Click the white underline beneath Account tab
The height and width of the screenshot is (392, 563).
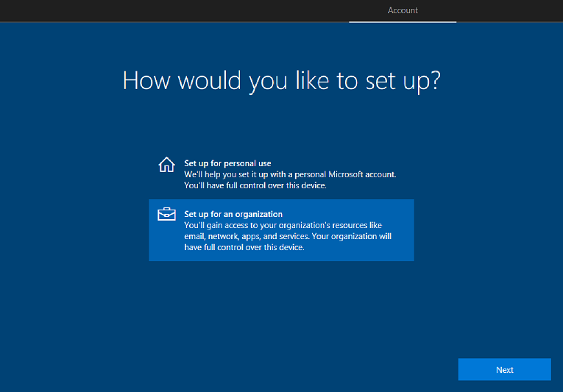click(x=403, y=21)
